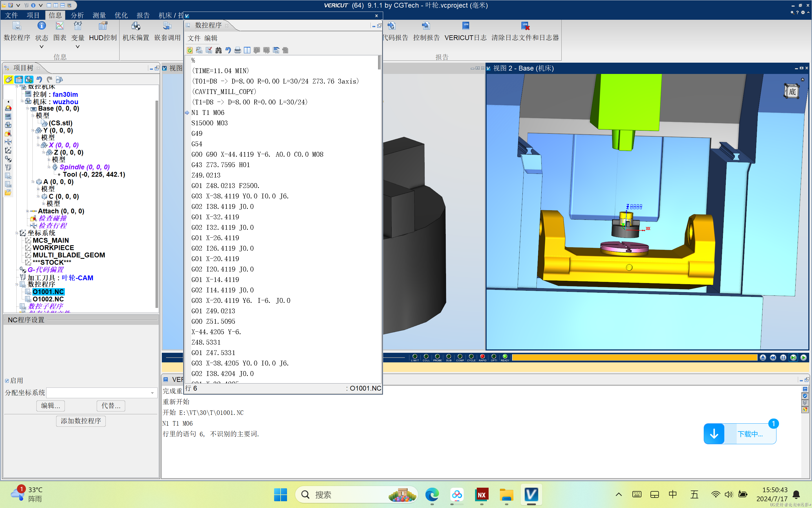Click the G-code offsets icon in left sidebar
This screenshot has height=508, width=812.
8,159
